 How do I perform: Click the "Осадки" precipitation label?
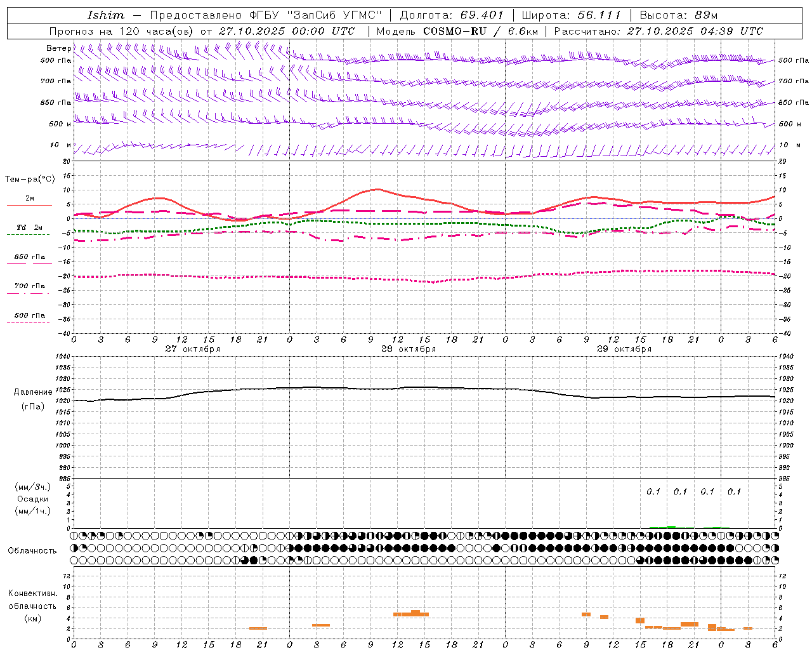pyautogui.click(x=32, y=499)
